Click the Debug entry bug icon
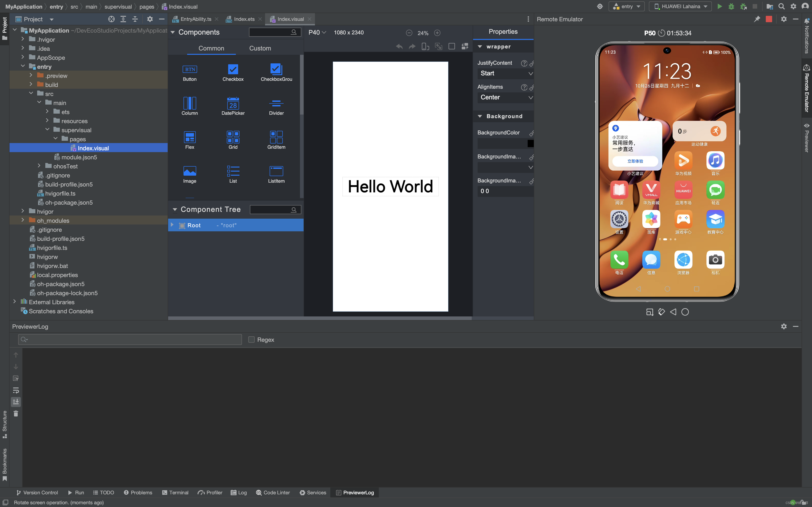This screenshot has width=812, height=507. [731, 6]
